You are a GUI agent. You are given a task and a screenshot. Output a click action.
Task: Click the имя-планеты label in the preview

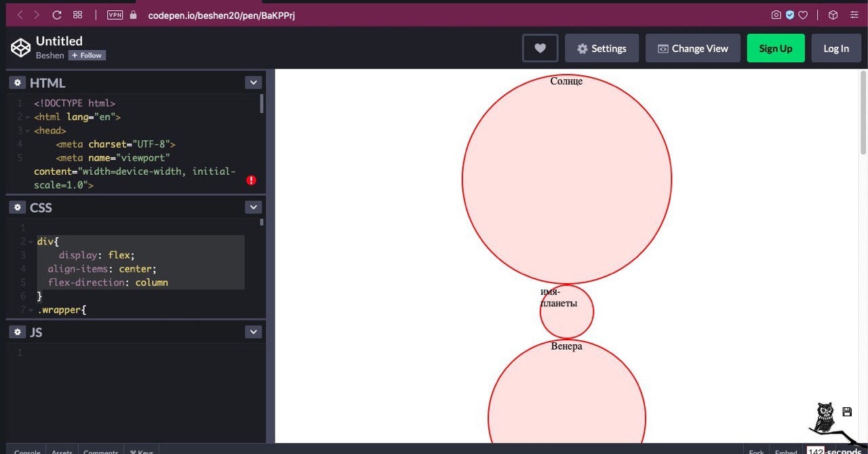pyautogui.click(x=559, y=297)
